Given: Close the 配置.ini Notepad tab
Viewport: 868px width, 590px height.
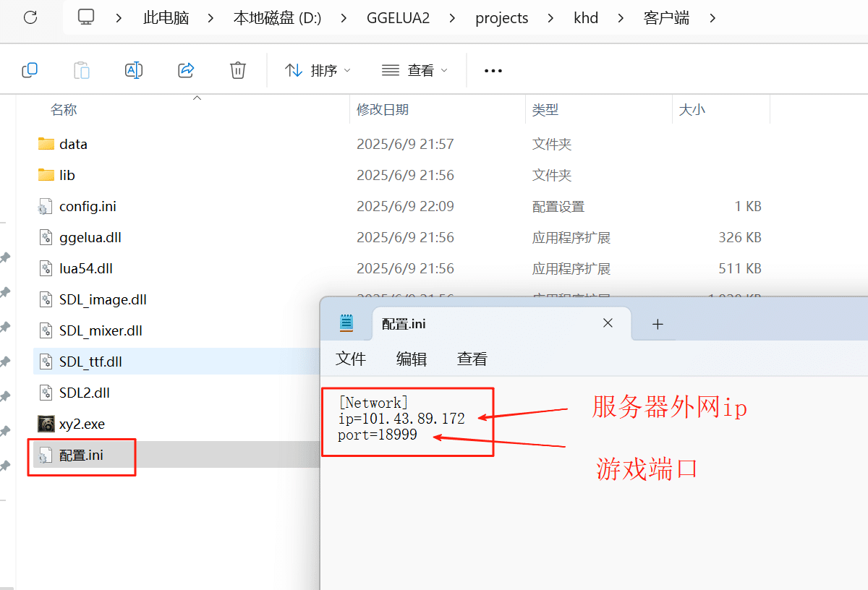Looking at the screenshot, I should pyautogui.click(x=608, y=323).
